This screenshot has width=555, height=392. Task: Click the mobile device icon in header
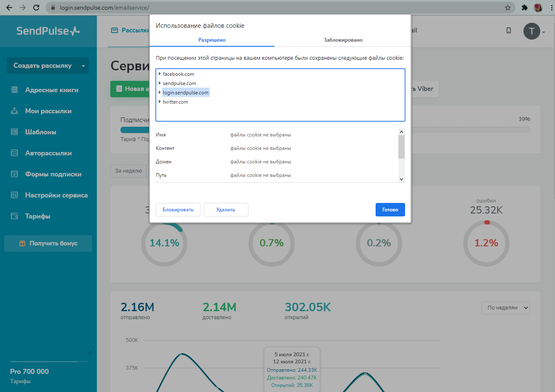(509, 30)
